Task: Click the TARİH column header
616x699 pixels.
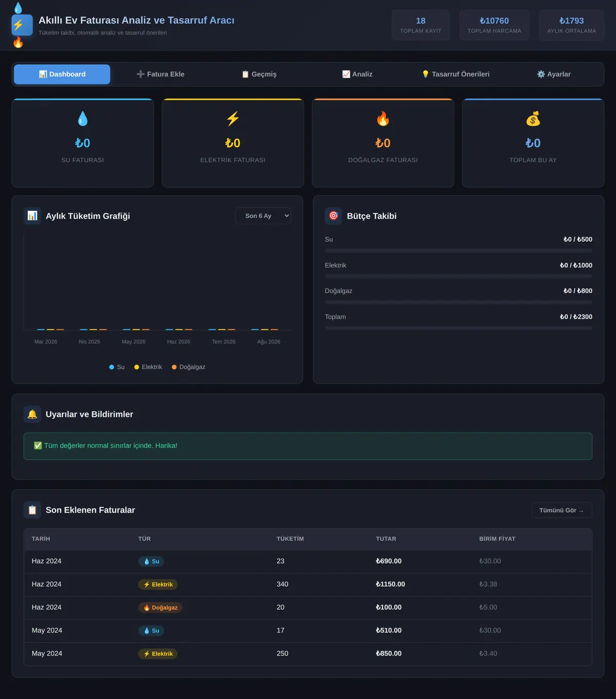Action: click(41, 539)
